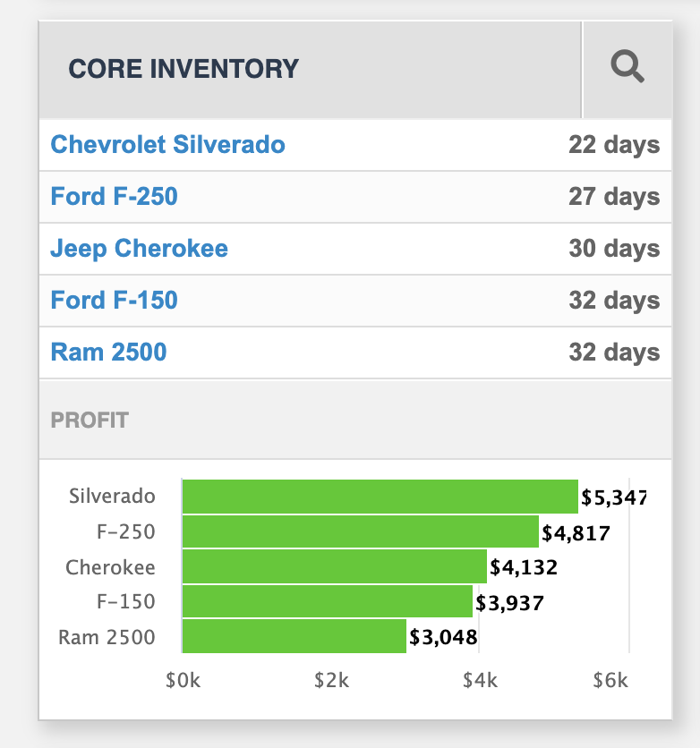Viewport: 700px width, 748px height.
Task: Click the 22 days value for Silverado
Action: (x=614, y=145)
